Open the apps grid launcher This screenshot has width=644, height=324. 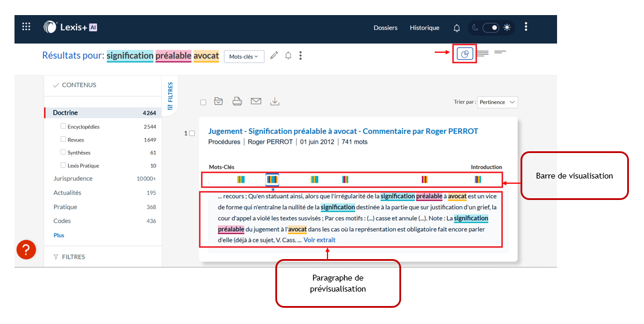pyautogui.click(x=26, y=27)
